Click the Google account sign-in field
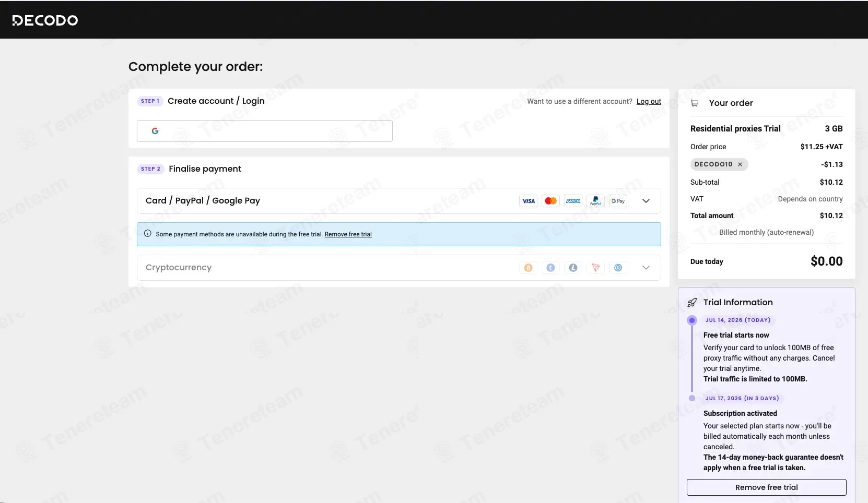 265,131
